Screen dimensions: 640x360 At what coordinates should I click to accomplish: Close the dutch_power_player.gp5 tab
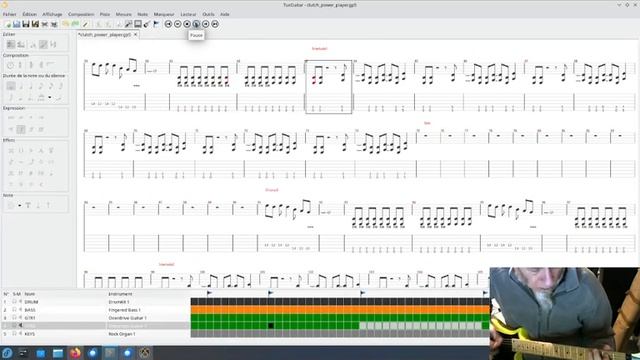point(136,35)
